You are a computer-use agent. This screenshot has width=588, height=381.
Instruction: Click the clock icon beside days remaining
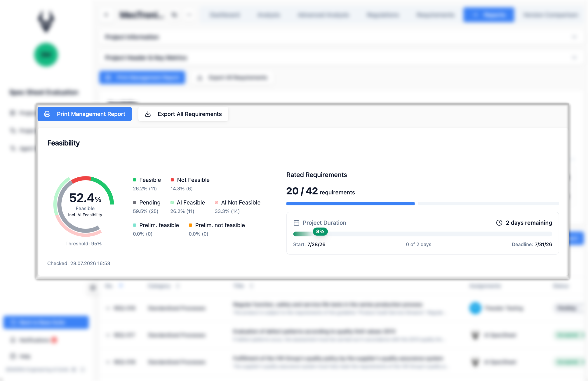click(x=499, y=223)
